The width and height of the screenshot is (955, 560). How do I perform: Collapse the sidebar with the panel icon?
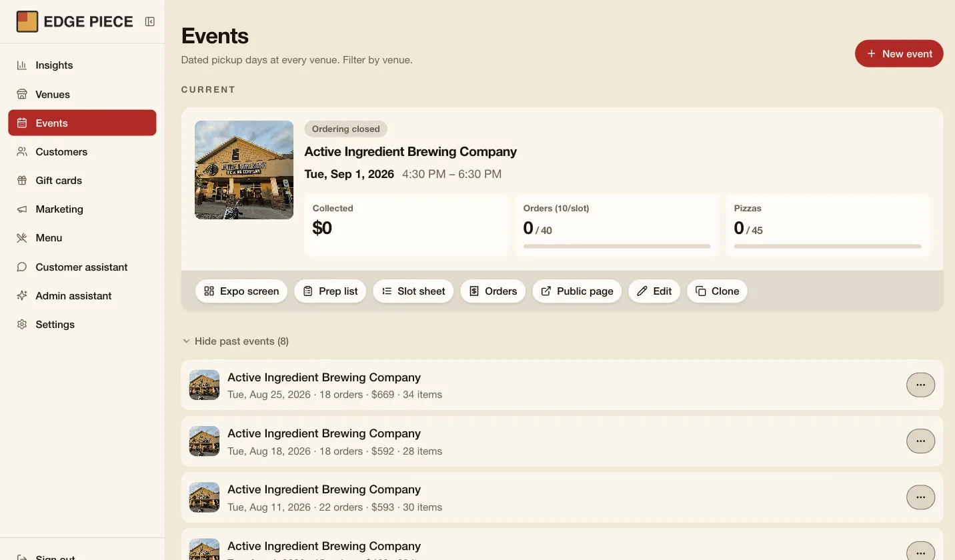tap(150, 21)
